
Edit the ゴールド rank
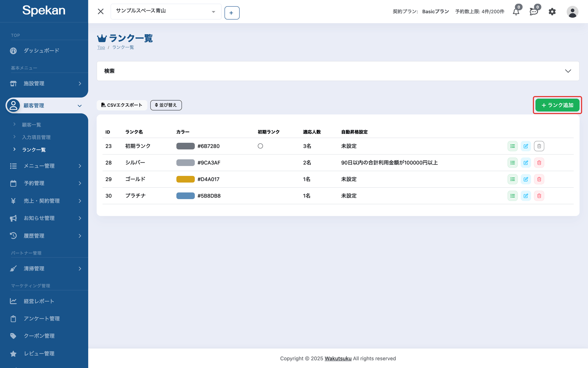coord(526,179)
